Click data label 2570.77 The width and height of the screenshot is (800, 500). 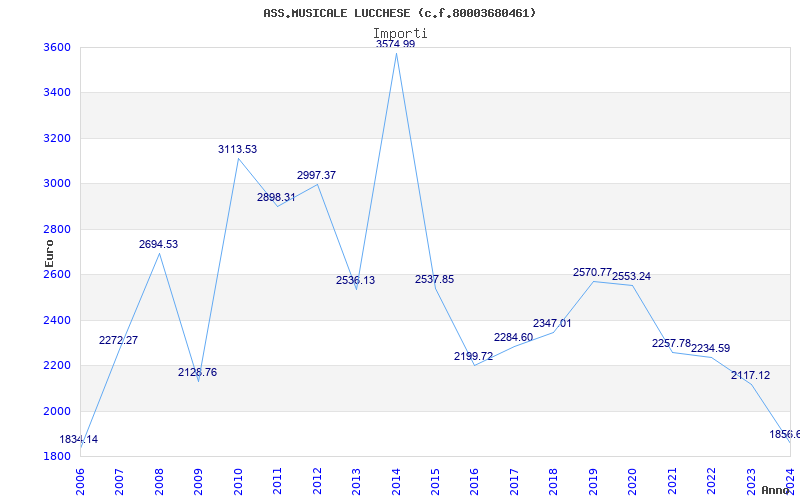(x=592, y=272)
